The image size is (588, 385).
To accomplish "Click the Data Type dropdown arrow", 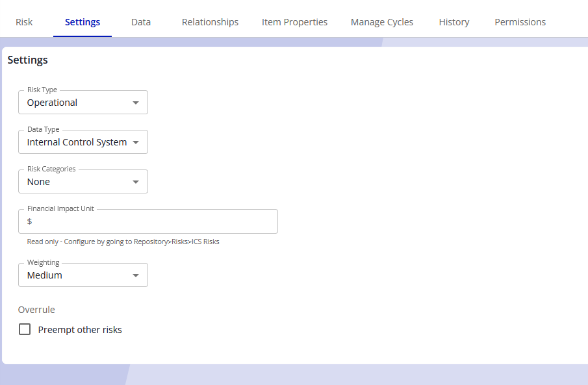I will click(x=135, y=142).
